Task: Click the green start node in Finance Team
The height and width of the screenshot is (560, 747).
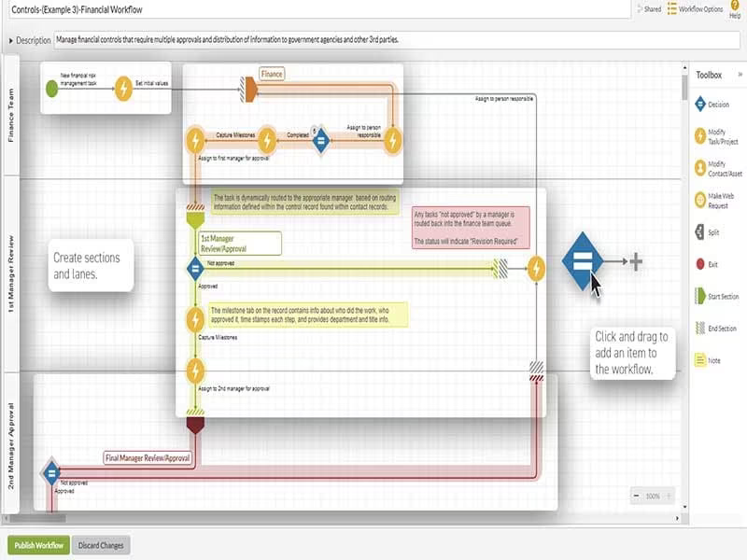Action: point(52,89)
